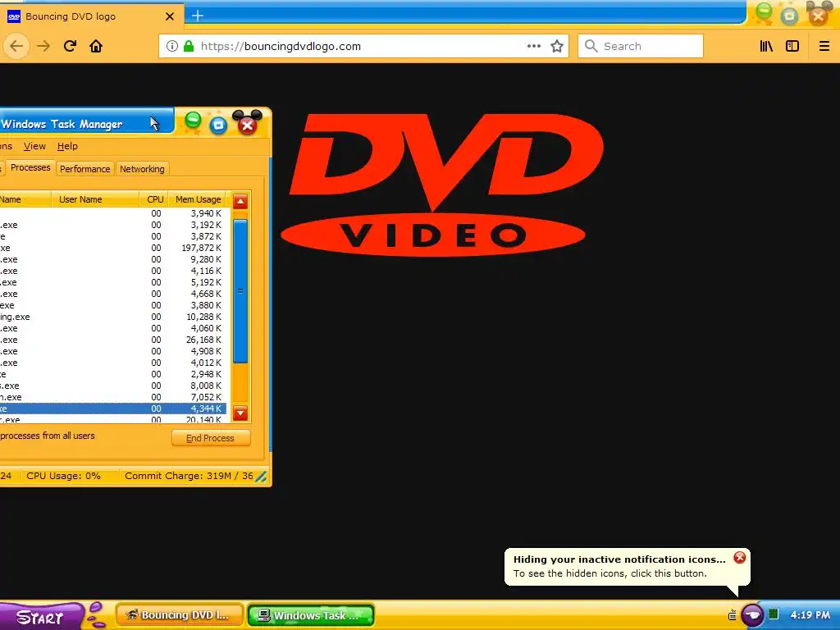
Task: Click the browser Search box
Action: click(641, 46)
